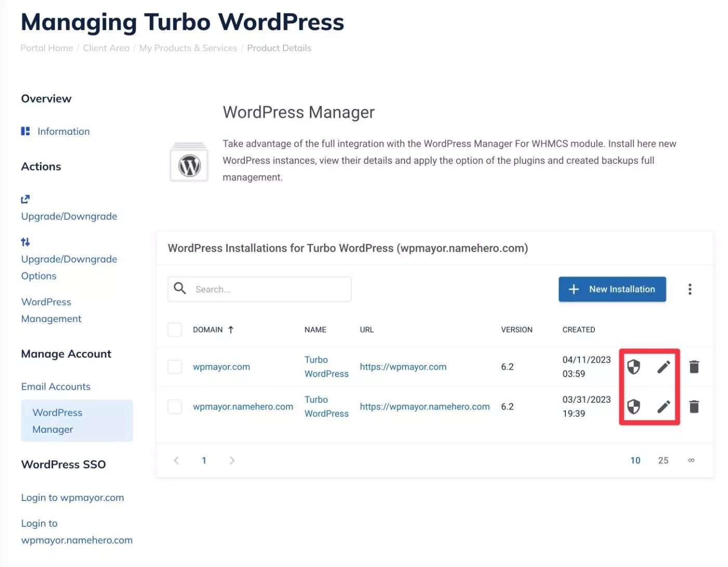Edit wpmayor.namehero.com via pencil icon

coord(664,406)
